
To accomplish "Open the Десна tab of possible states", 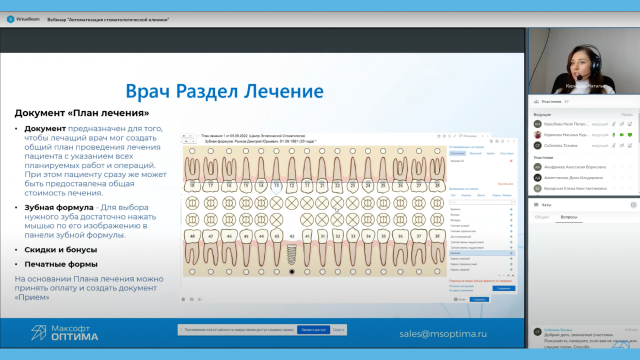I will click(x=481, y=196).
